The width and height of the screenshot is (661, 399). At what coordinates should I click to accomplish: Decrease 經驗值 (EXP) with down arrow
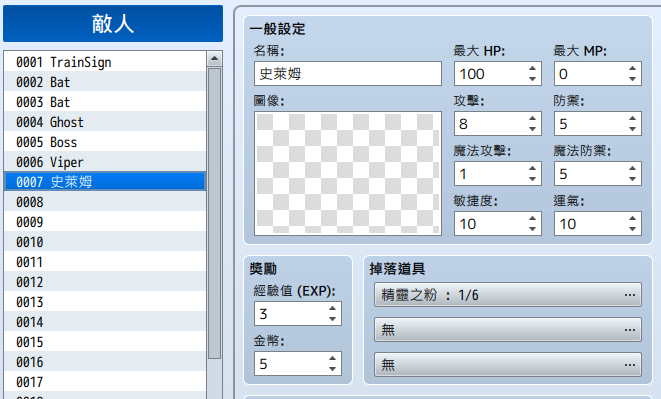[333, 319]
